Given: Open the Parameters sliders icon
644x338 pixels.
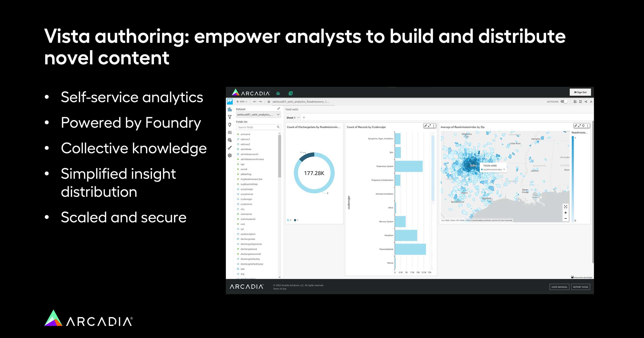Looking at the screenshot, I should click(230, 133).
